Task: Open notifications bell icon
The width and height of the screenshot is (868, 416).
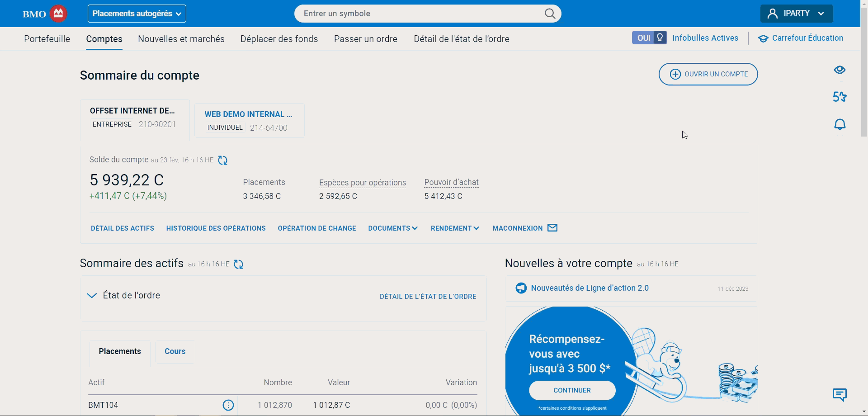Action: 840,124
